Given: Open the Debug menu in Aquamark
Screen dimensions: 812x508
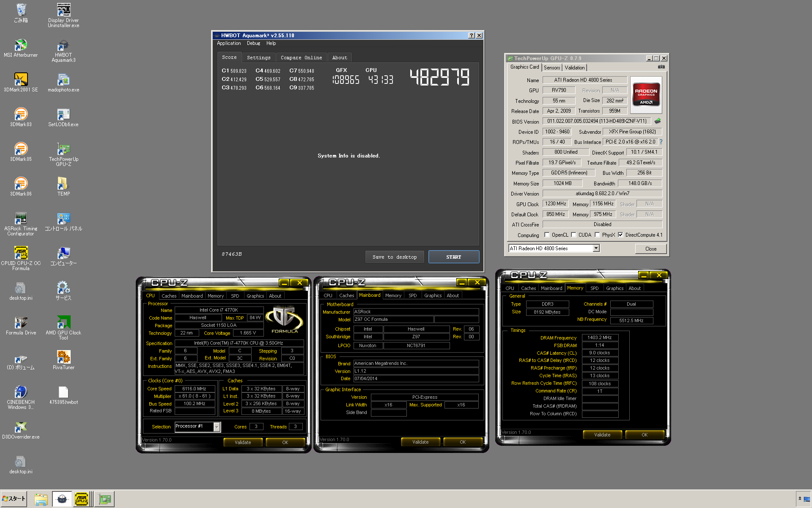Looking at the screenshot, I should [x=253, y=43].
